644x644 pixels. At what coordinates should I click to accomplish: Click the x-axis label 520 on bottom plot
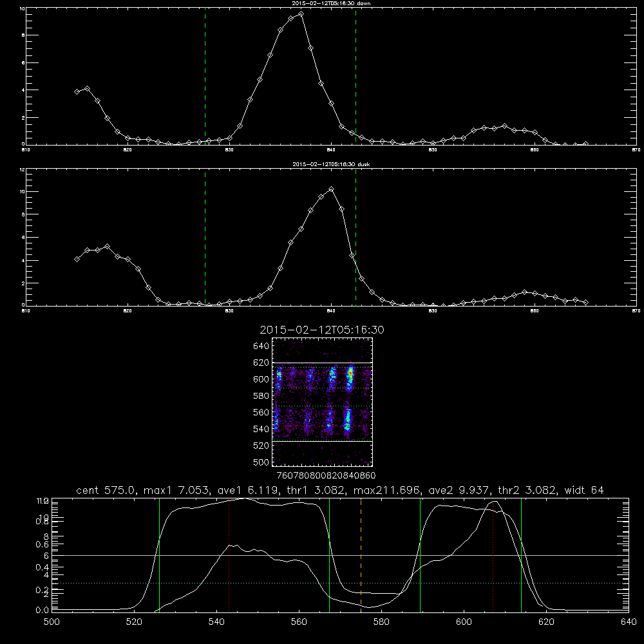tap(134, 622)
